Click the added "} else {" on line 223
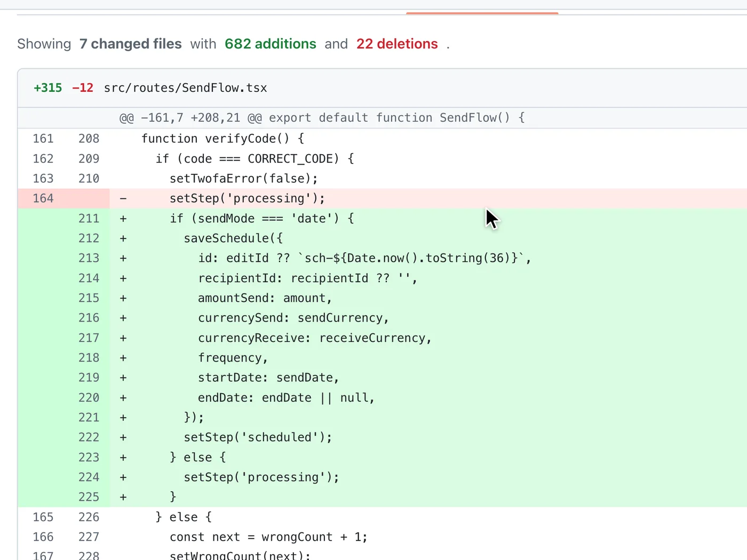747x560 pixels. tap(198, 458)
